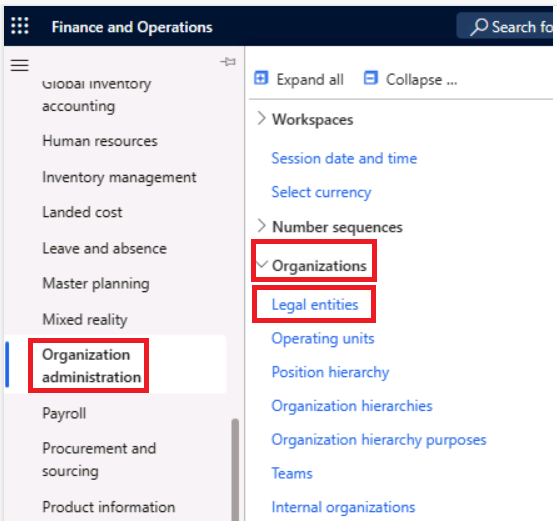Focus the Search for a page field
Viewport: 557px width, 521px height.
coord(504,26)
